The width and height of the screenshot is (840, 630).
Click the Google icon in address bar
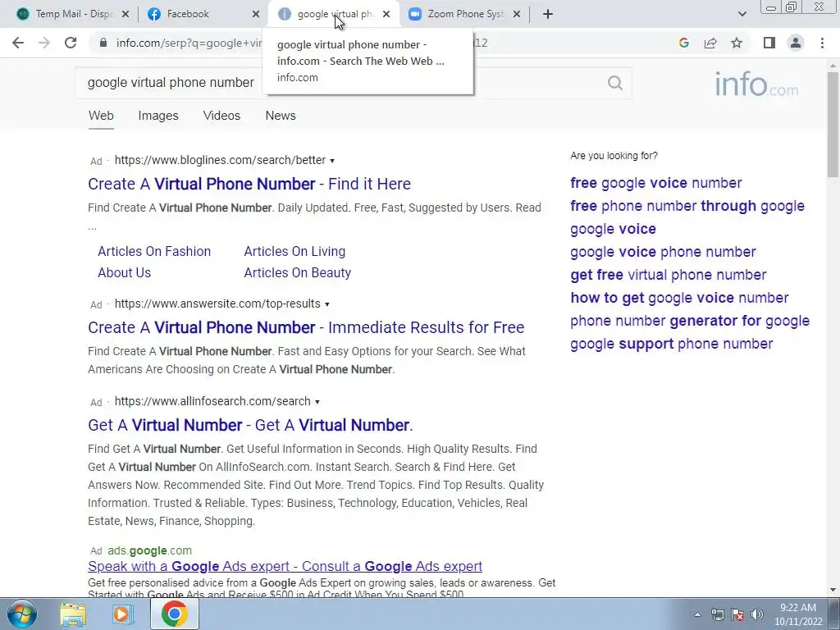(683, 43)
